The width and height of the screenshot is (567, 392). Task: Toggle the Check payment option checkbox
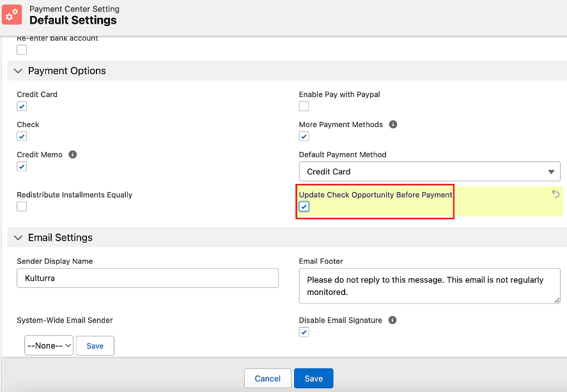[22, 137]
